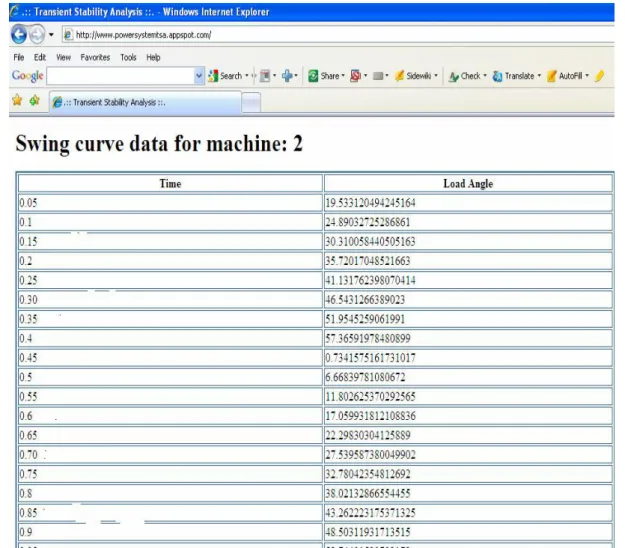
Task: Click the green Share toolbar icon
Action: pyautogui.click(x=313, y=76)
